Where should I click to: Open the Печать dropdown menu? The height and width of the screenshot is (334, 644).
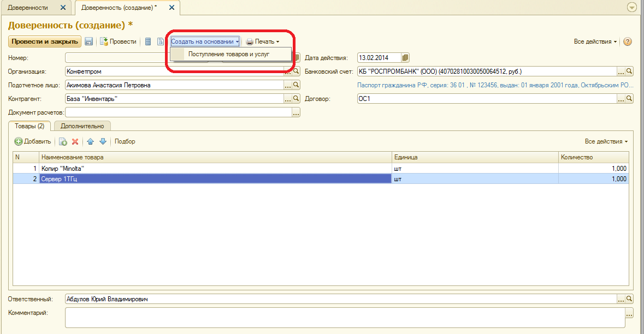(x=263, y=41)
